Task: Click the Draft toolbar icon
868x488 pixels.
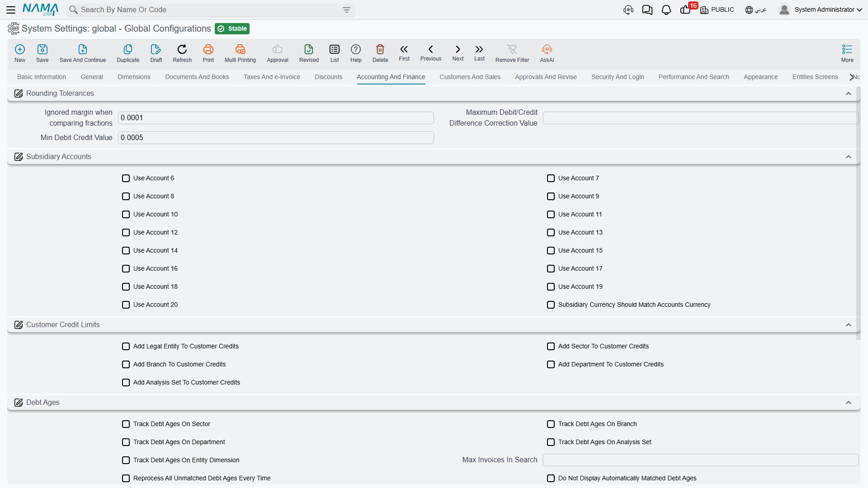Action: point(156,49)
